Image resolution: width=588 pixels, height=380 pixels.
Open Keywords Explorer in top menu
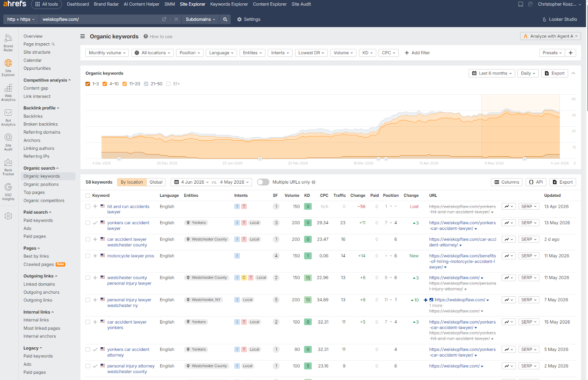229,4
